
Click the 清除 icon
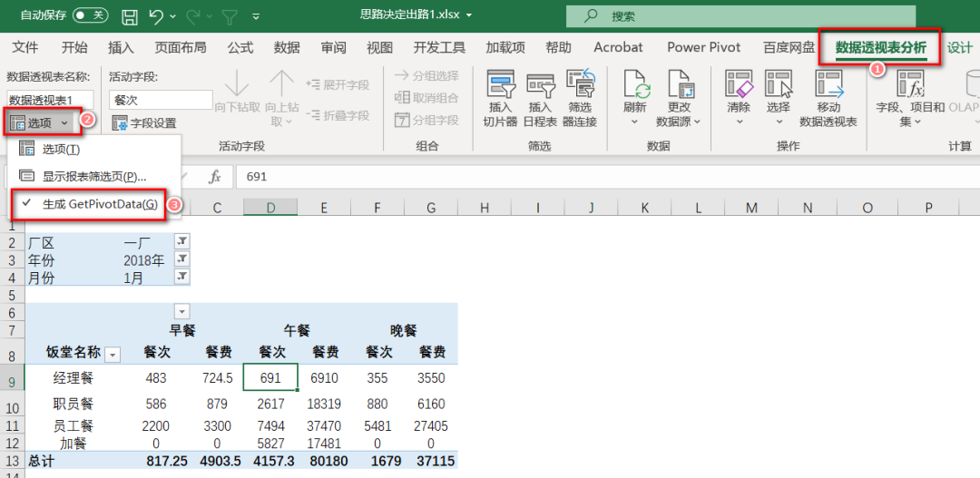click(x=739, y=83)
